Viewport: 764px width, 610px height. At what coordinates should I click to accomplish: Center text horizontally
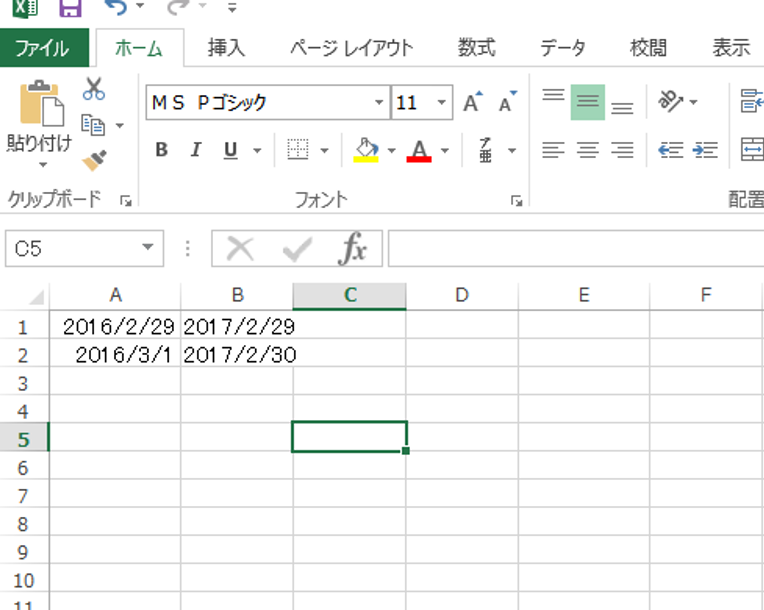[588, 150]
